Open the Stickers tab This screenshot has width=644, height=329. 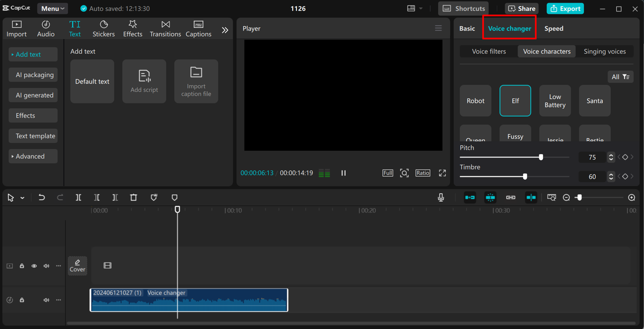pyautogui.click(x=104, y=29)
